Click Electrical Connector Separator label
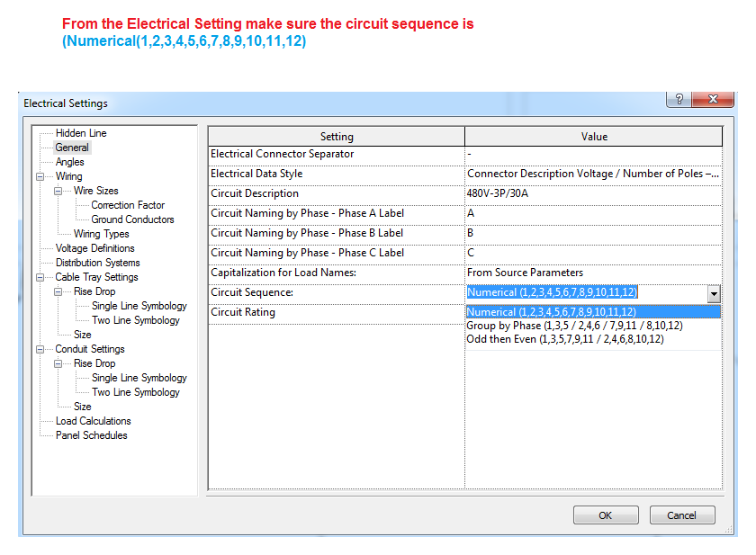756x555 pixels. click(282, 154)
